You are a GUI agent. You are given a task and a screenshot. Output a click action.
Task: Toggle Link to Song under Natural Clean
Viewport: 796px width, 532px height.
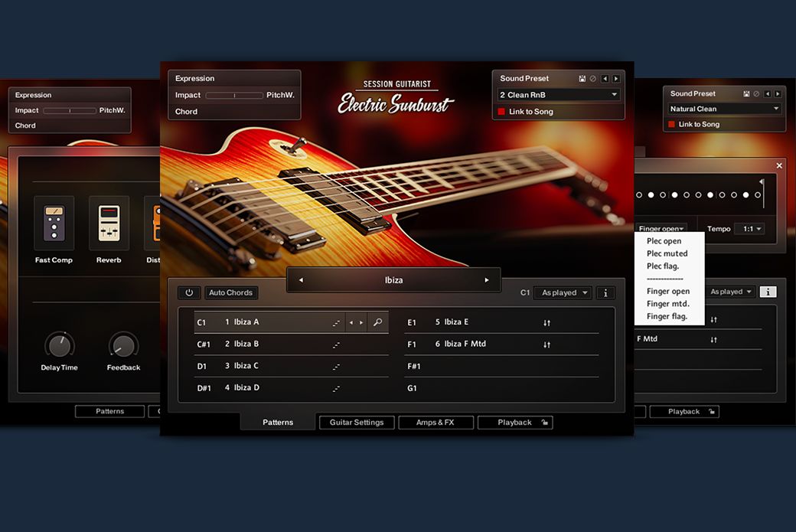(672, 125)
